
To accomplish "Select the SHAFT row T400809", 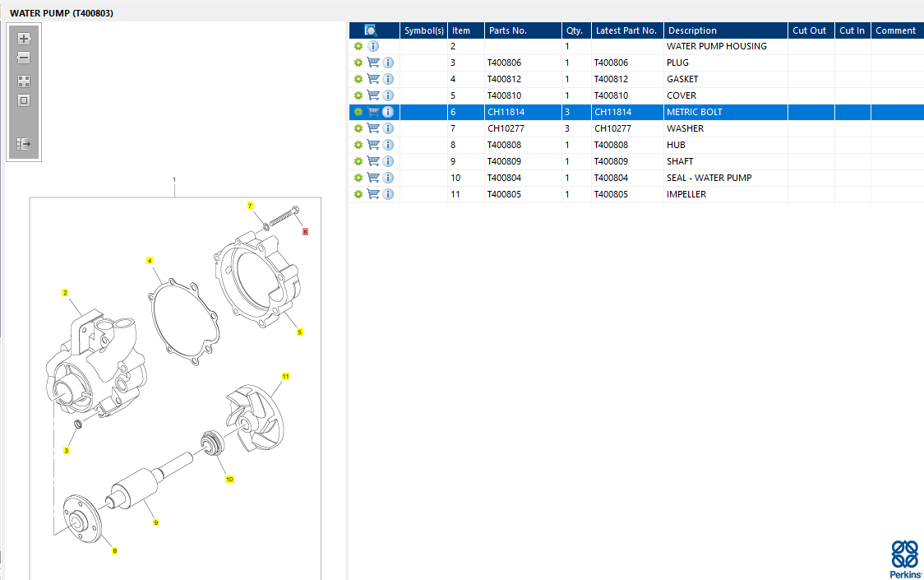I will [x=680, y=161].
